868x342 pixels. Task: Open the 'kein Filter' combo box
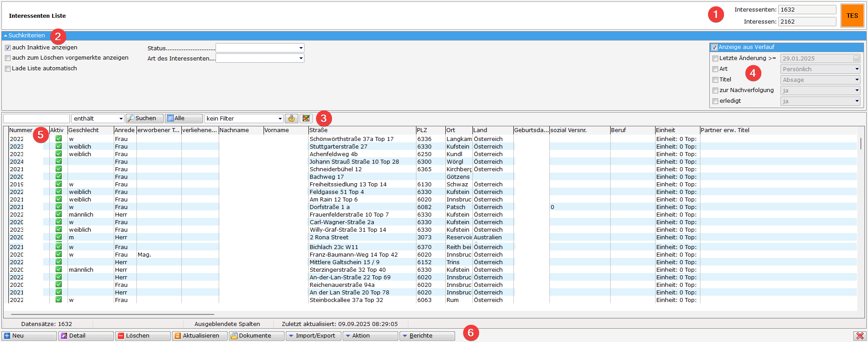click(244, 118)
